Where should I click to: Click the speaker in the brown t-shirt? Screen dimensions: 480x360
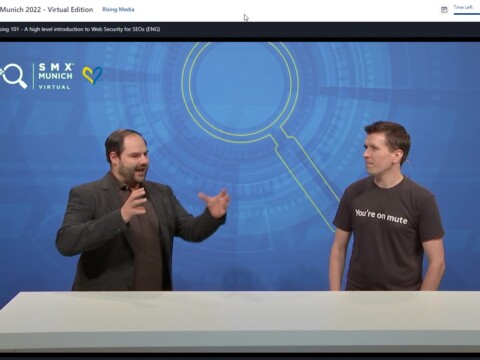pyautogui.click(x=387, y=207)
